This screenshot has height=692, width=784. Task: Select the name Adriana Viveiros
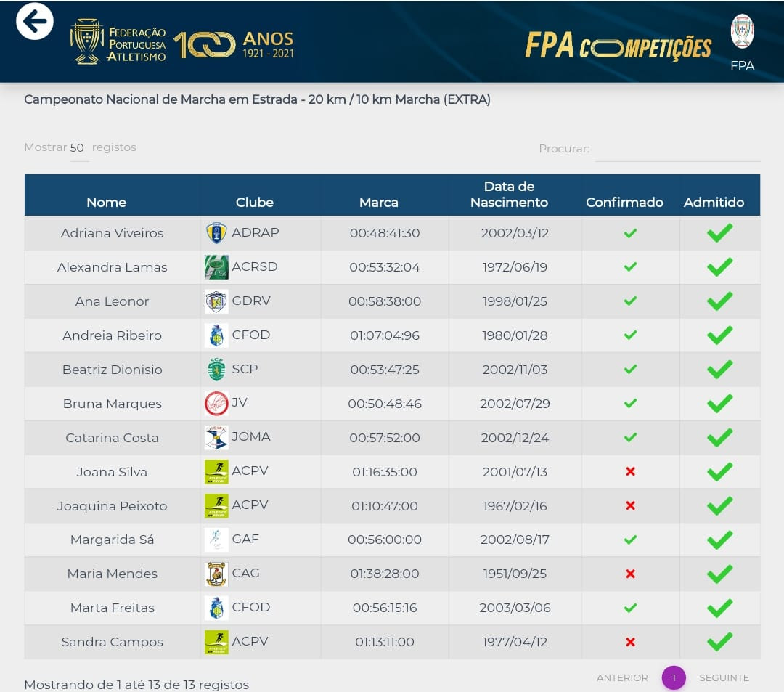click(x=112, y=233)
